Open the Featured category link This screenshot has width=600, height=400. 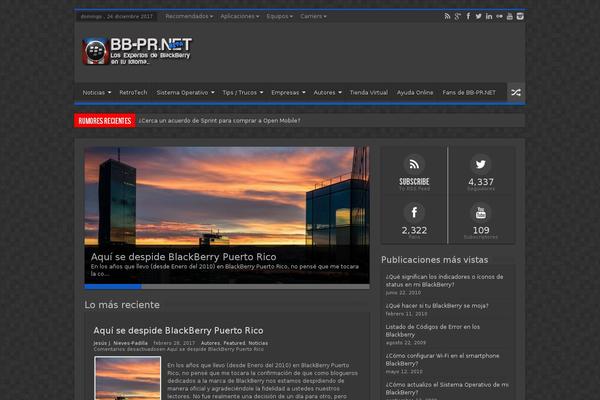click(234, 343)
